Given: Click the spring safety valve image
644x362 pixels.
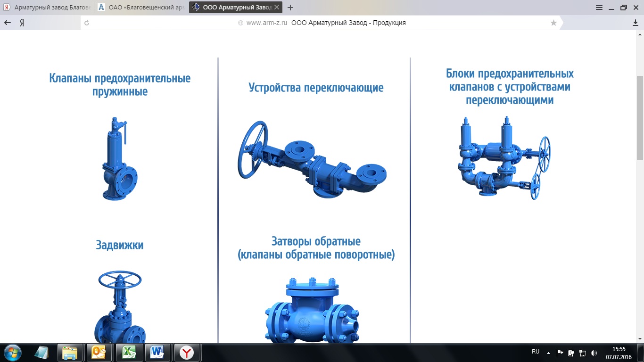Looking at the screenshot, I should tap(120, 159).
